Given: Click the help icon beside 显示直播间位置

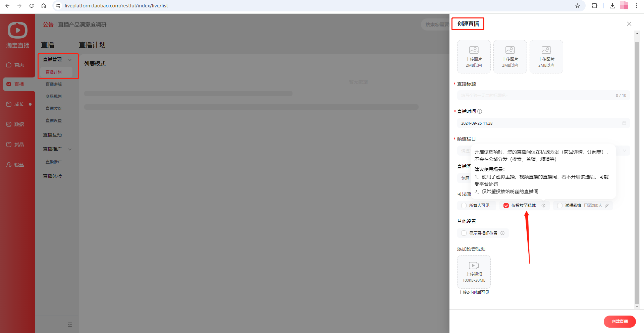Looking at the screenshot, I should [502, 233].
